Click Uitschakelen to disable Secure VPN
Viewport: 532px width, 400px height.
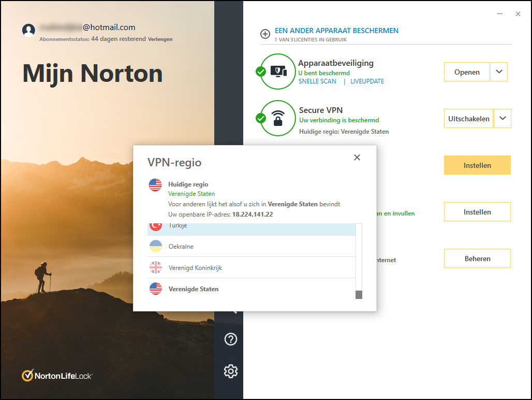click(x=468, y=118)
